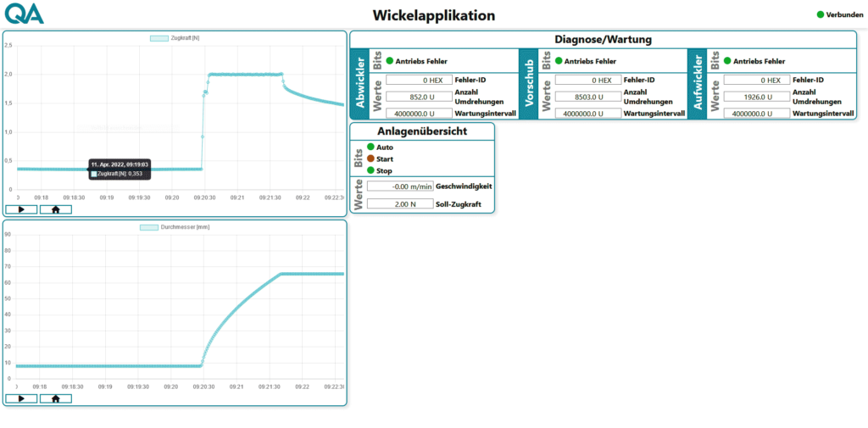Select the Geschwindigkeit field -0.00 m/min
The height and width of the screenshot is (428, 868).
pos(400,186)
